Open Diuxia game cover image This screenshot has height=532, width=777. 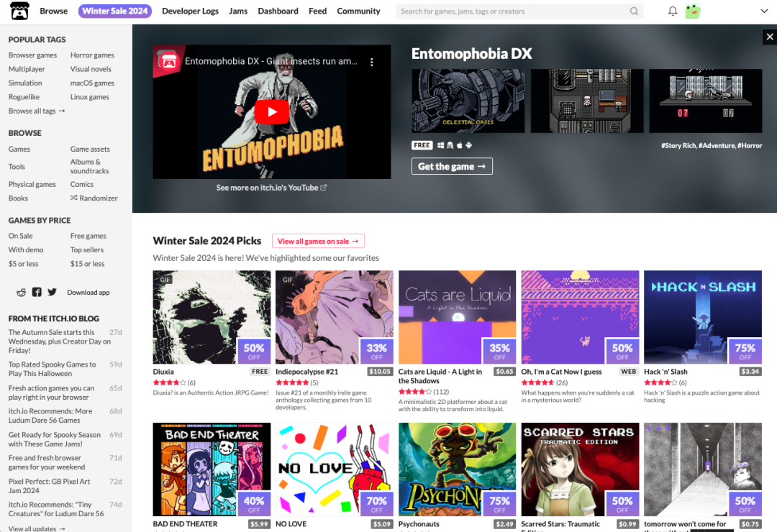click(212, 317)
